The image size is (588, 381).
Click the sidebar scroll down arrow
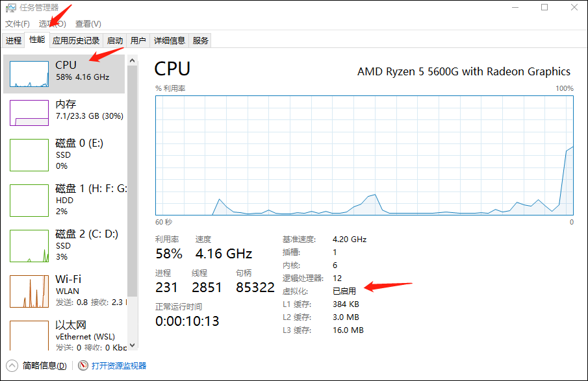[x=132, y=345]
